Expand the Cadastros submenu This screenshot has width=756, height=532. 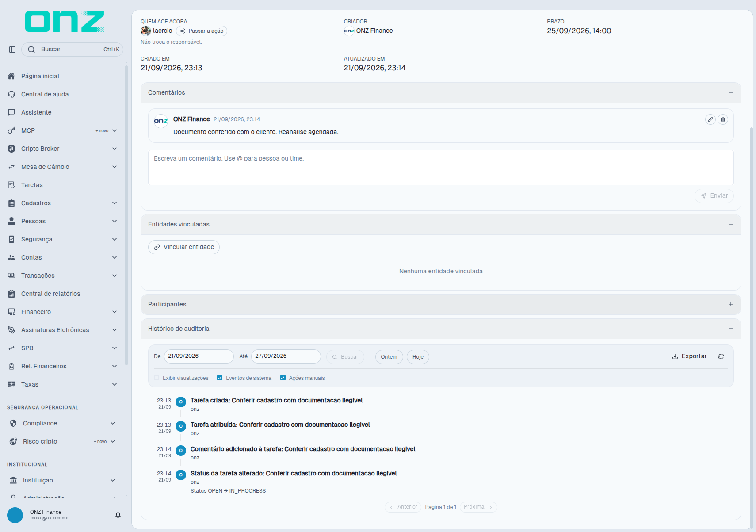coord(62,203)
